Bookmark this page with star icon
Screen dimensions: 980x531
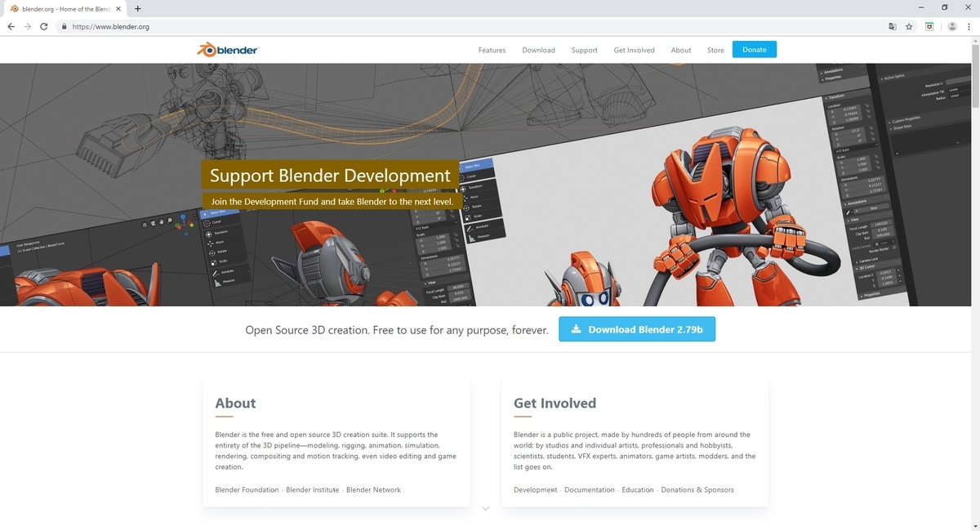[909, 26]
